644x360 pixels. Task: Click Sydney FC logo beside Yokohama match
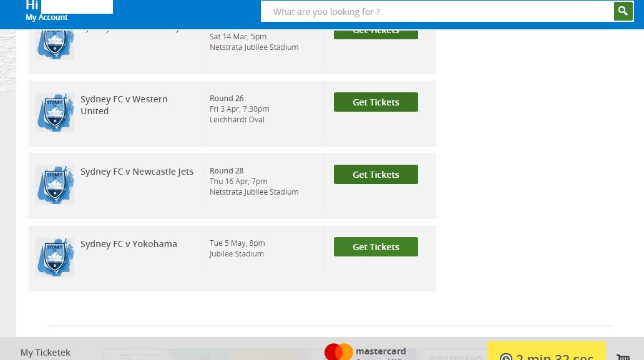(55, 257)
